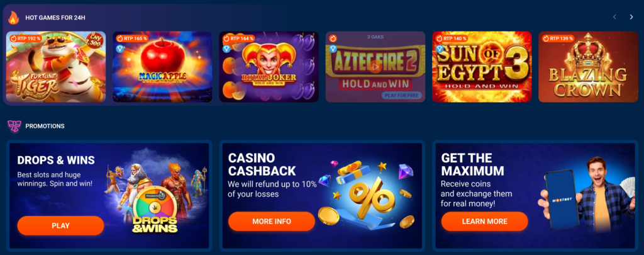
Task: Click the trophy badge on Royal Joker
Action: 226,49
